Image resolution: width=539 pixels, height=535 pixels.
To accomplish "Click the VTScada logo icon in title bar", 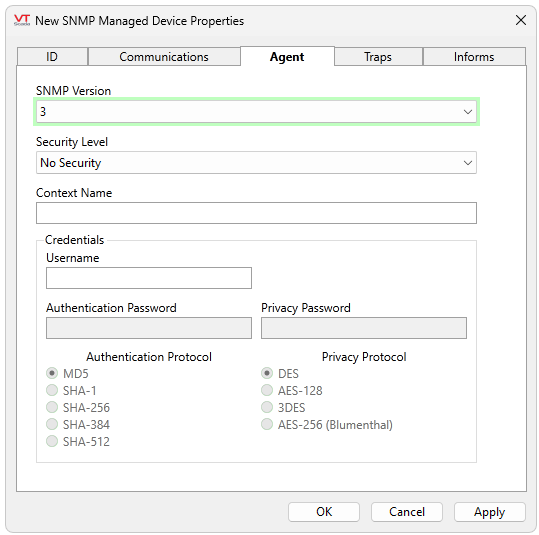I will pos(22,20).
